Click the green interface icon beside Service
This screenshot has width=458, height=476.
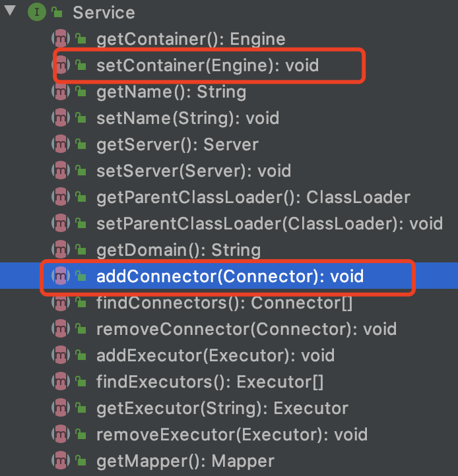point(37,12)
